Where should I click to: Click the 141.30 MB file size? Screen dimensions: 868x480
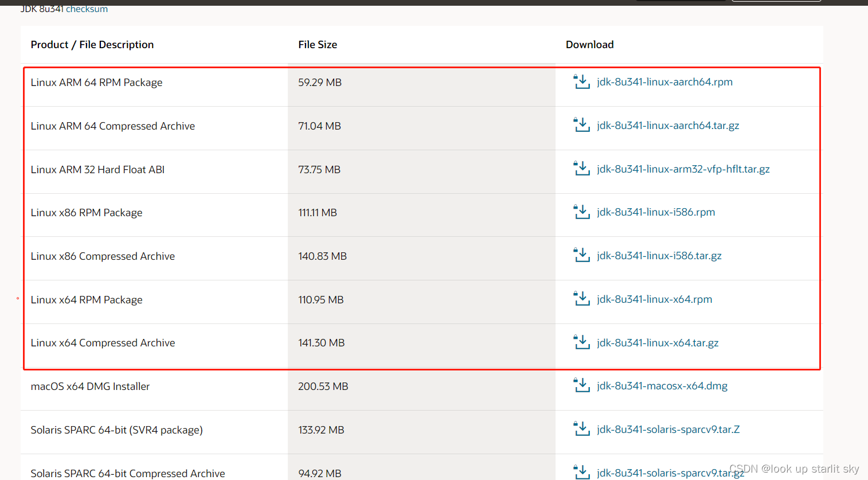coord(322,343)
